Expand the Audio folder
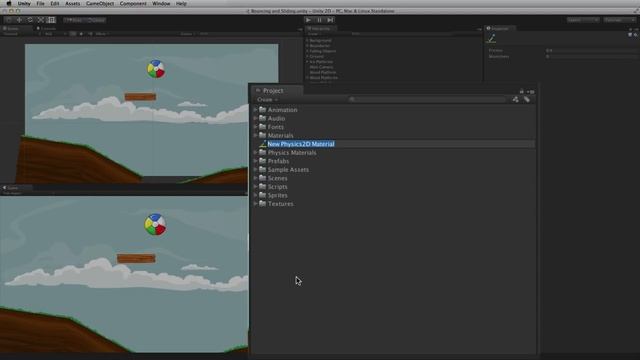The height and width of the screenshot is (360, 640). coord(256,118)
